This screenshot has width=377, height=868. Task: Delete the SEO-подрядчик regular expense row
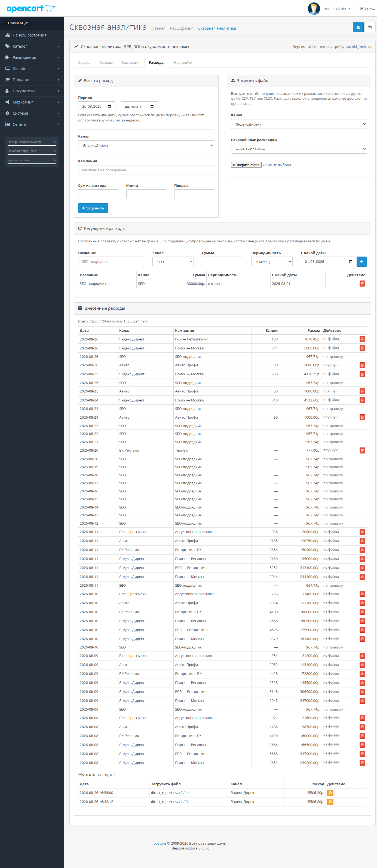(x=362, y=284)
